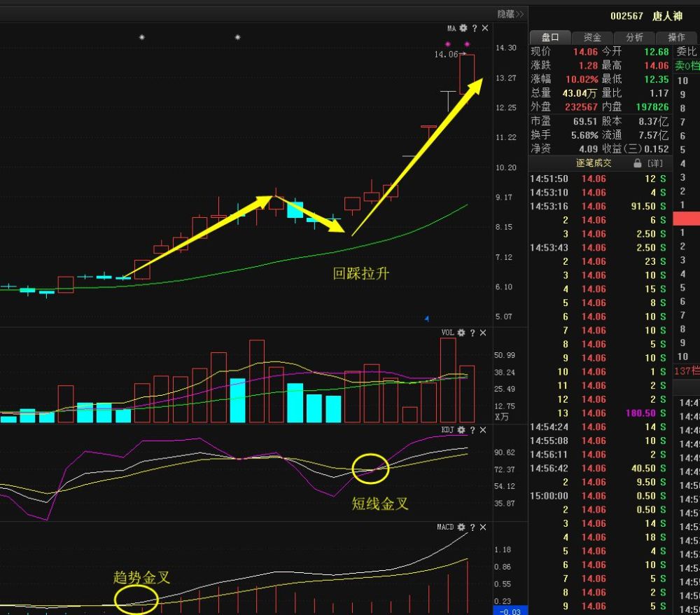Click the 内盘 197826 value
700x615 pixels.
coord(652,107)
